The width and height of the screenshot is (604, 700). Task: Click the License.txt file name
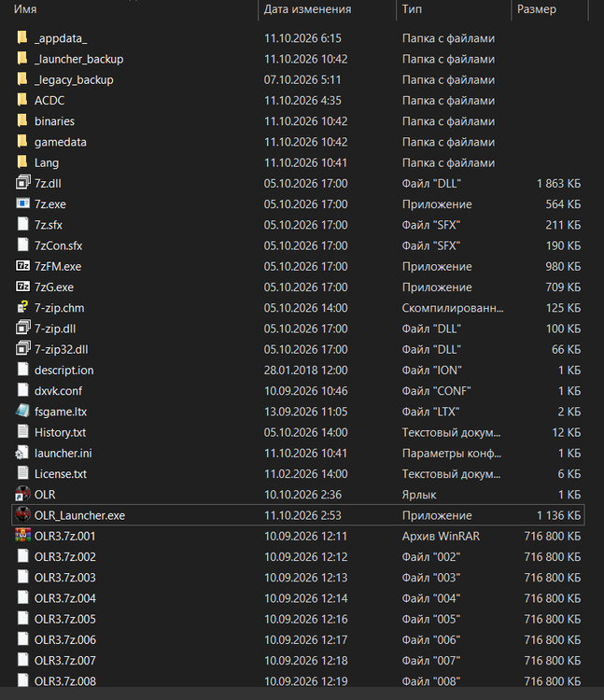click(61, 473)
